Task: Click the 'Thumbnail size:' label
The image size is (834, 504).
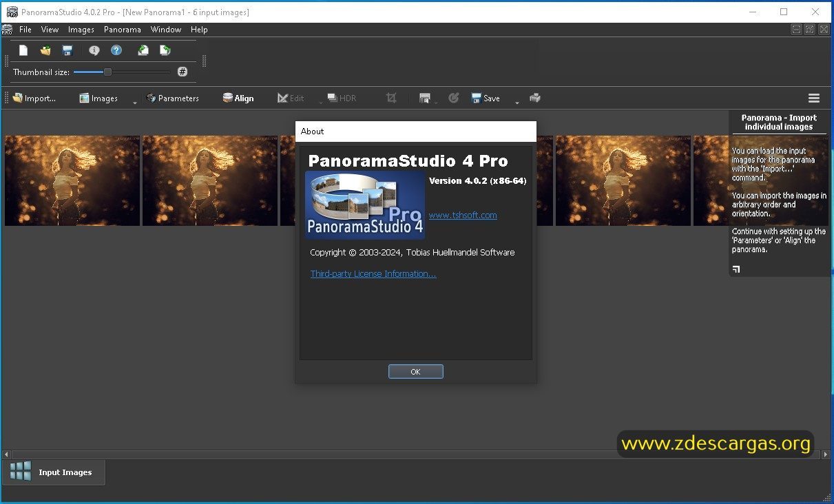Action: click(x=41, y=72)
